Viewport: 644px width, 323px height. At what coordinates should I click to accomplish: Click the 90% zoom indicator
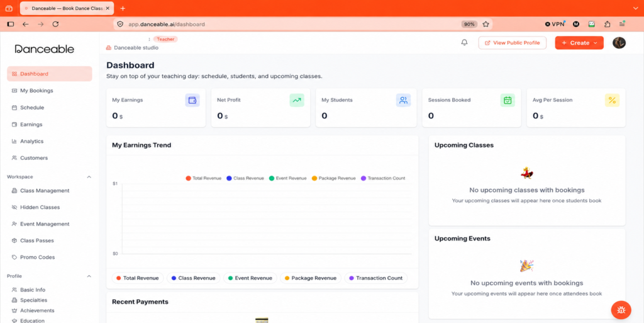[x=469, y=25]
